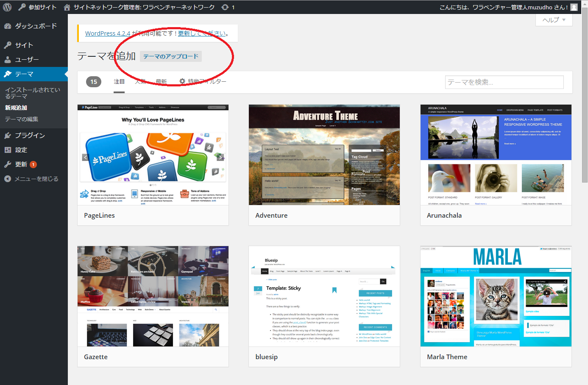Click the user avatar in admin bar

574,7
